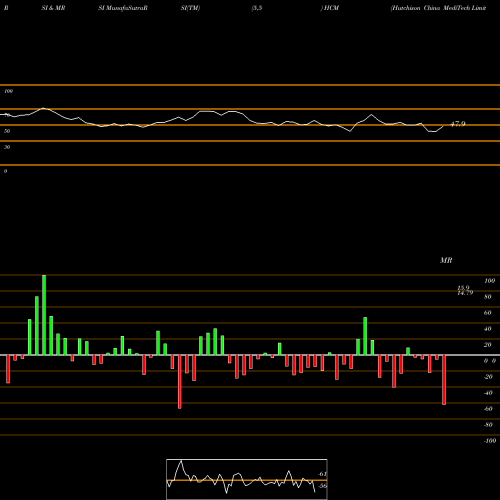
Task: Click the header text SI(TM)
Action: (190, 8)
